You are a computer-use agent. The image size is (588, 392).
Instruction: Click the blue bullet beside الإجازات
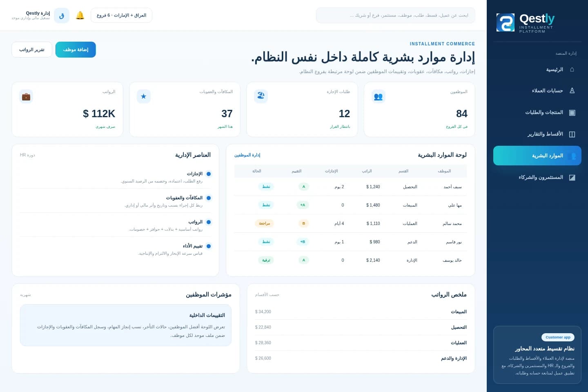coord(209,174)
